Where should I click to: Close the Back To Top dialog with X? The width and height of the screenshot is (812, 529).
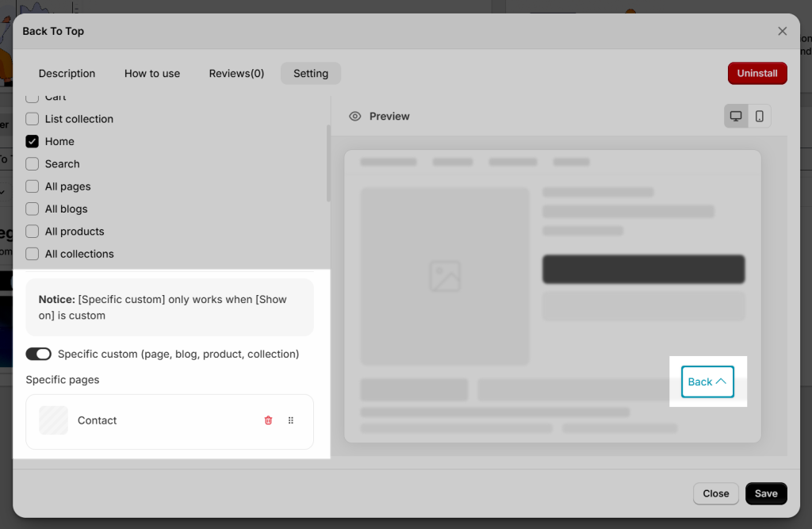[x=782, y=31]
